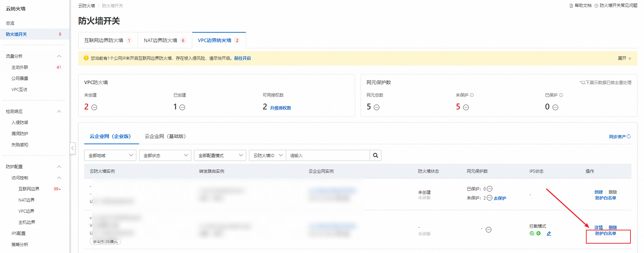Click the ellipsis icon beside 网元总数 count

tap(377, 107)
